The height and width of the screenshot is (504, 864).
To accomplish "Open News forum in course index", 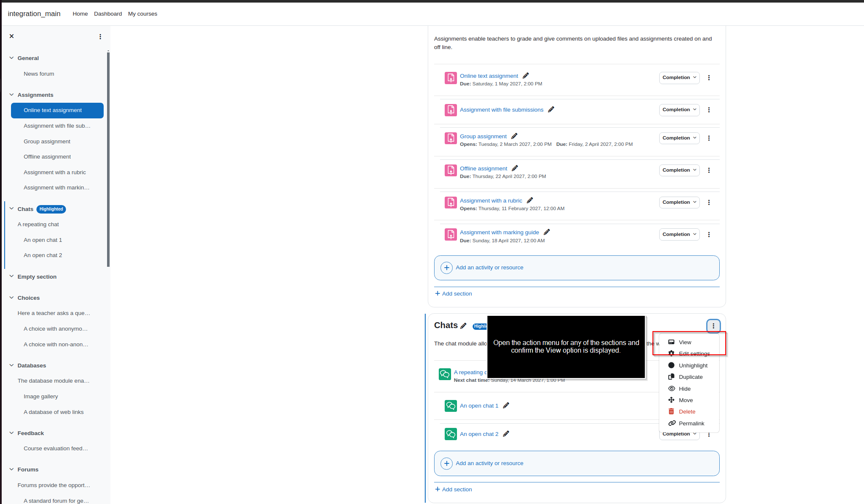I will point(39,74).
